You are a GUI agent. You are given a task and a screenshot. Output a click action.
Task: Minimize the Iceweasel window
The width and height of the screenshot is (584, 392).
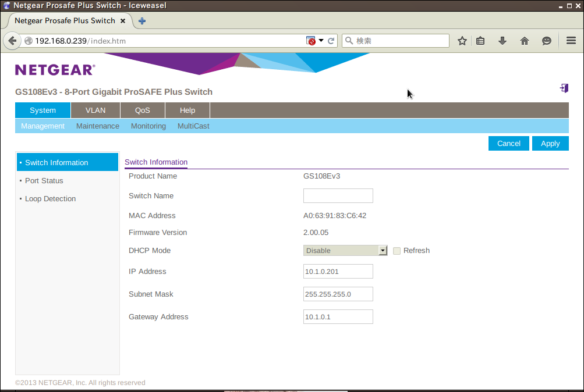[561, 6]
